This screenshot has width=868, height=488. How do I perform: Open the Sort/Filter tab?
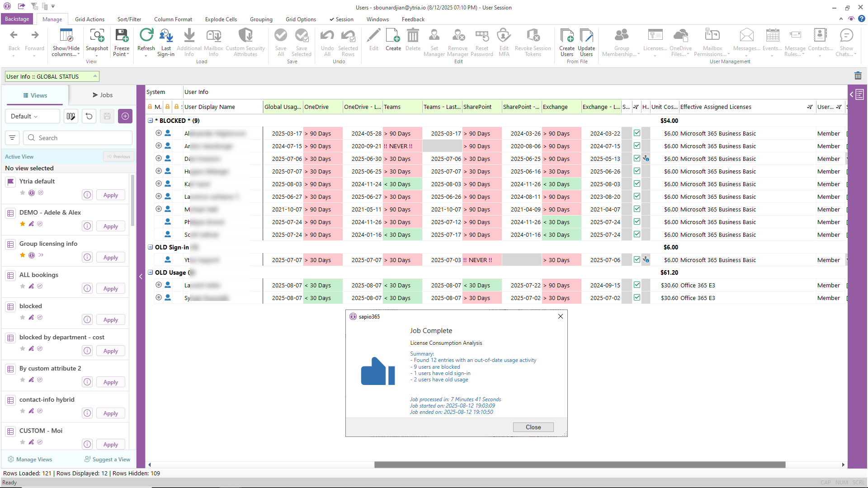129,19
